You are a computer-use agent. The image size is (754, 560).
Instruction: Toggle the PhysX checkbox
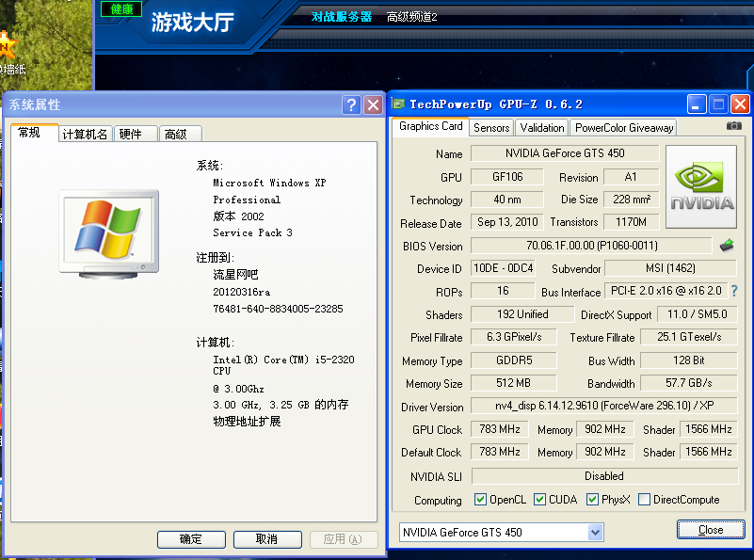point(592,500)
